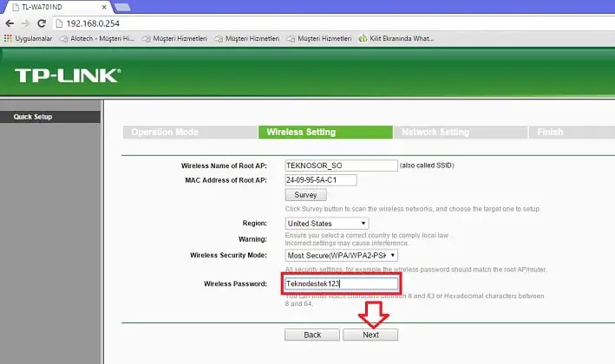Click the Survey button
This screenshot has width=615, height=364.
(305, 195)
